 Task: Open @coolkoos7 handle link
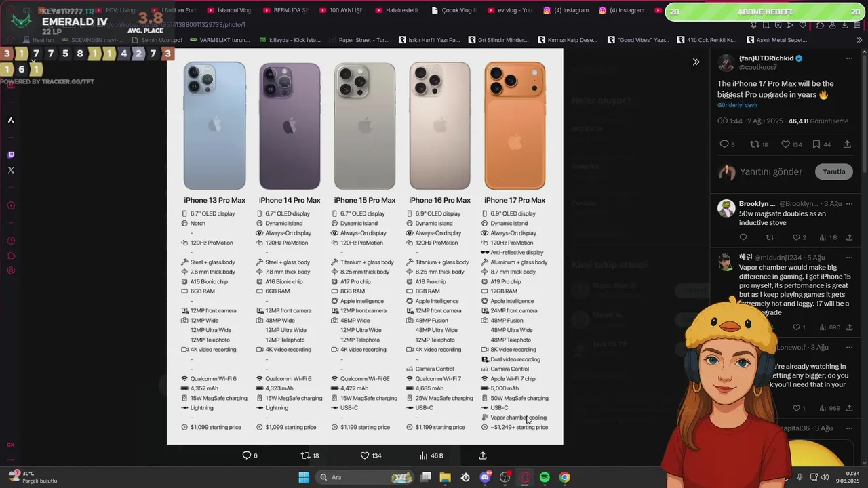(757, 68)
